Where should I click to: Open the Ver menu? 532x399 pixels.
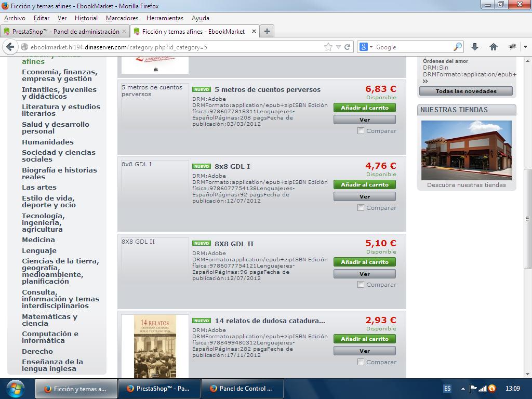tap(62, 18)
